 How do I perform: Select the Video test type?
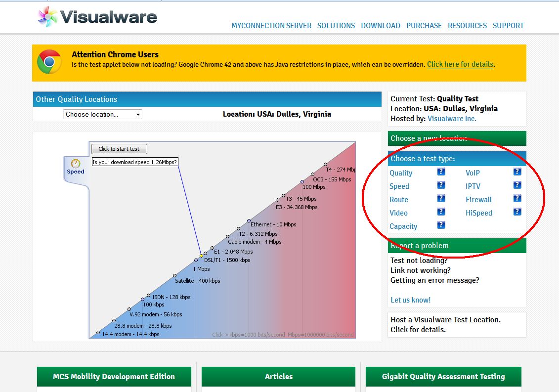[398, 213]
